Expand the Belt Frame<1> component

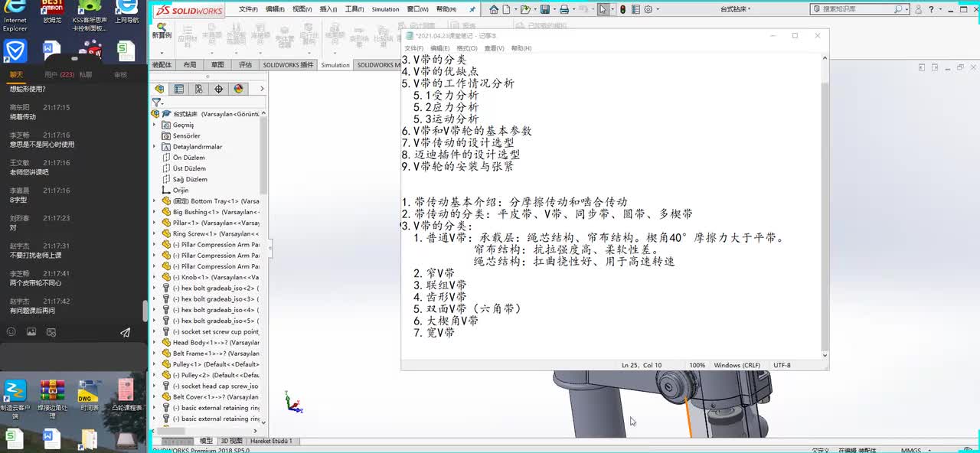(155, 354)
